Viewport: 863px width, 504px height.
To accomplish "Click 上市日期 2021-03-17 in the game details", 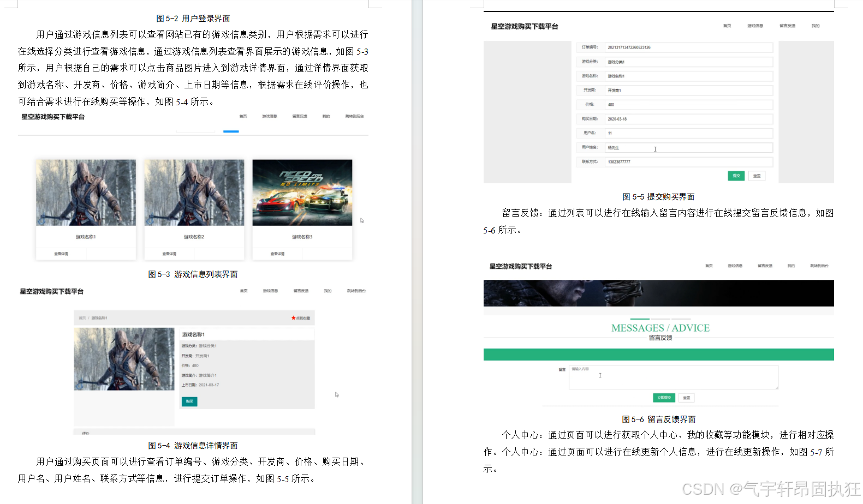I will coord(200,385).
